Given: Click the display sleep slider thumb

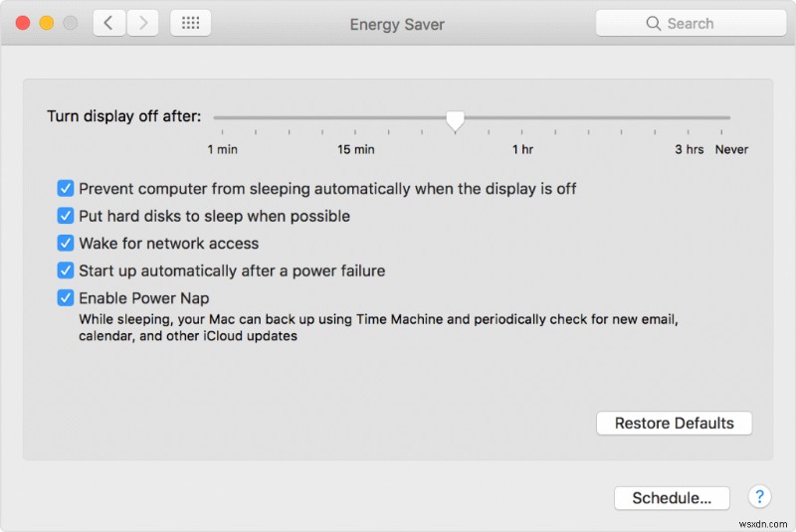Looking at the screenshot, I should [456, 121].
